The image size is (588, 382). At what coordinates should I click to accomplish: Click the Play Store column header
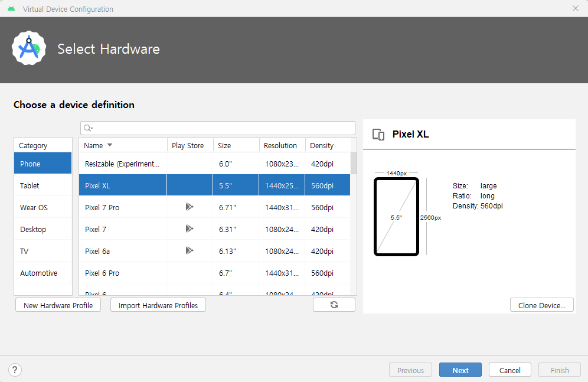pyautogui.click(x=190, y=145)
